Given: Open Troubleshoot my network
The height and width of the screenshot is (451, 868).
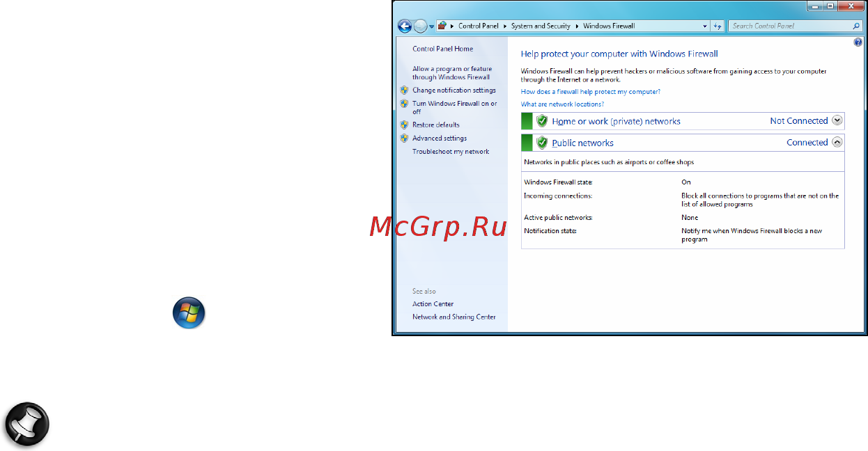Looking at the screenshot, I should coord(451,151).
